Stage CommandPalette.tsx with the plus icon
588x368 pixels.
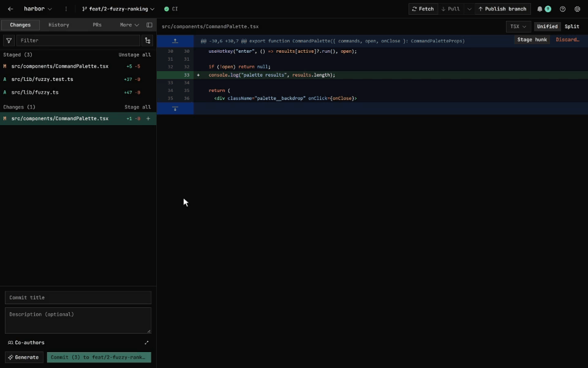click(x=148, y=118)
